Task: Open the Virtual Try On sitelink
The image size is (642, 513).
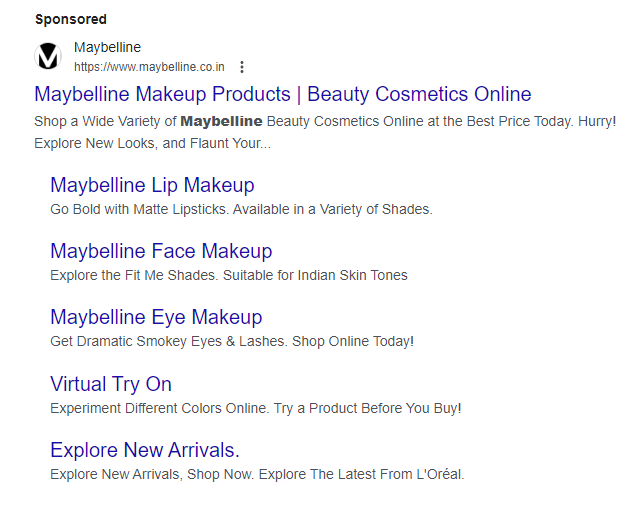Action: (111, 384)
